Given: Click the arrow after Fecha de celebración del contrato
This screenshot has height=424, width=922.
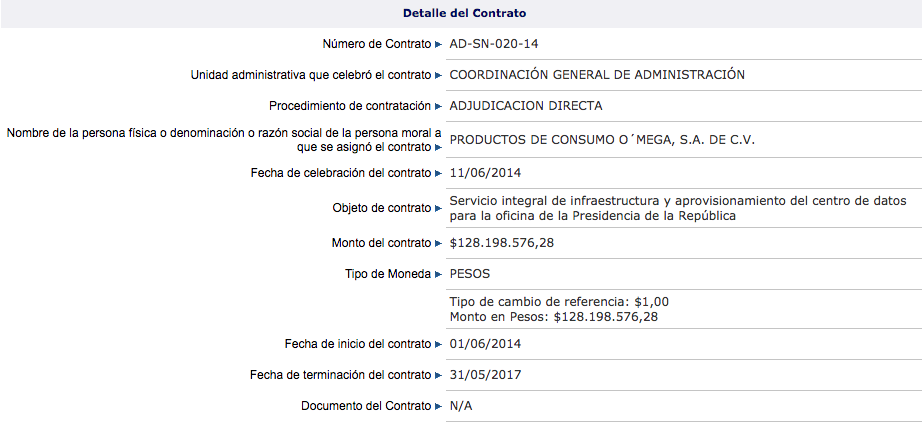Looking at the screenshot, I should 438,174.
